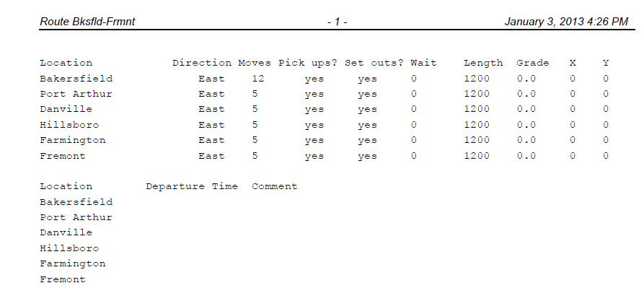This screenshot has width=644, height=288.
Task: Select Fremont in the departure time table
Action: point(63,279)
